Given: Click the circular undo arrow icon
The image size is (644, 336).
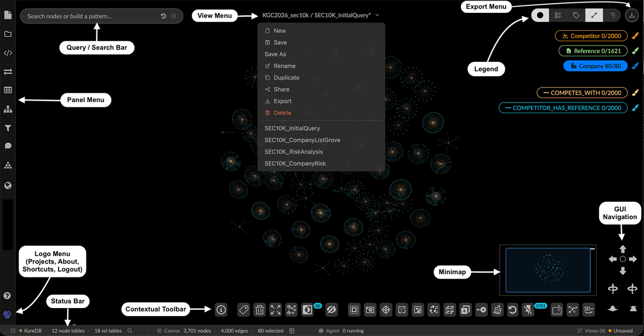Looking at the screenshot, I should 513,310.
